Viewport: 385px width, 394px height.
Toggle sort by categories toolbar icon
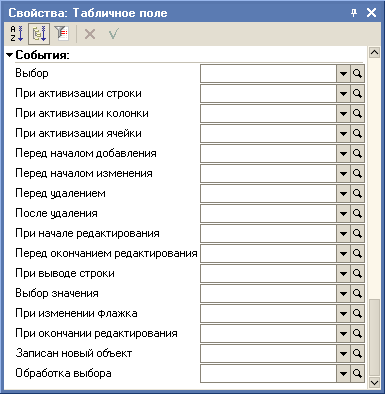tap(39, 34)
